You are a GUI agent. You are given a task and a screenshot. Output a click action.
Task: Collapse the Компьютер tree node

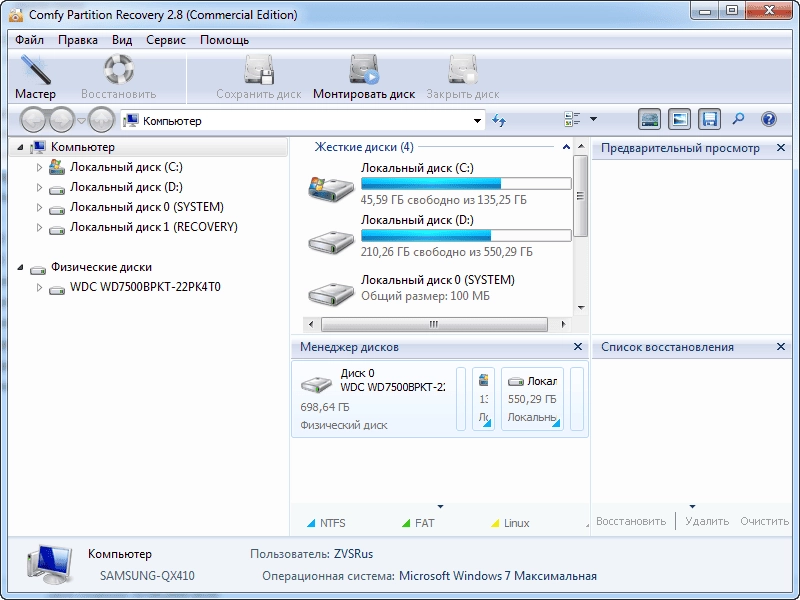[x=20, y=147]
